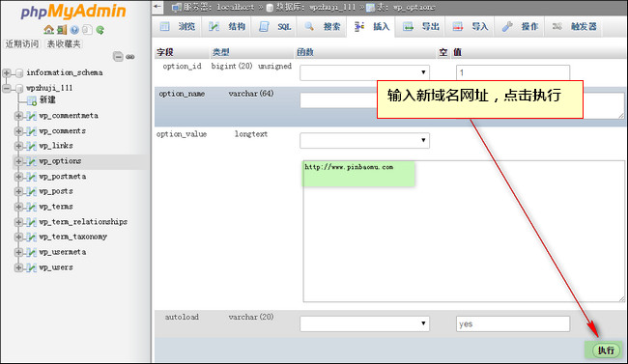
Task: Click the green reload navigation icon
Action: coord(100,30)
